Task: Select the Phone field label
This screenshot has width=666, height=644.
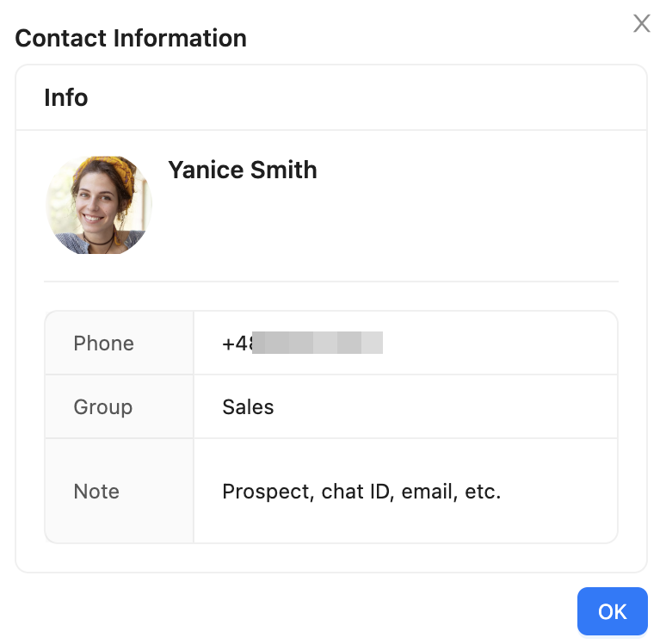Action: pyautogui.click(x=104, y=344)
